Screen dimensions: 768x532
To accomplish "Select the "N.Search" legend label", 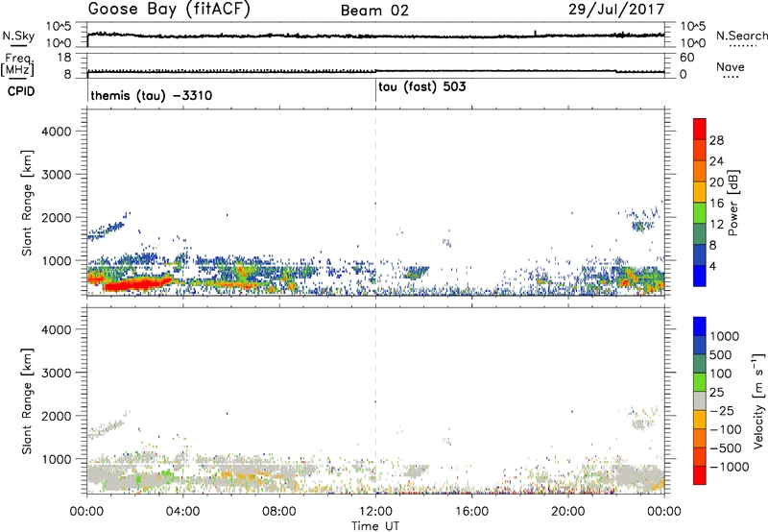I will click(x=741, y=36).
